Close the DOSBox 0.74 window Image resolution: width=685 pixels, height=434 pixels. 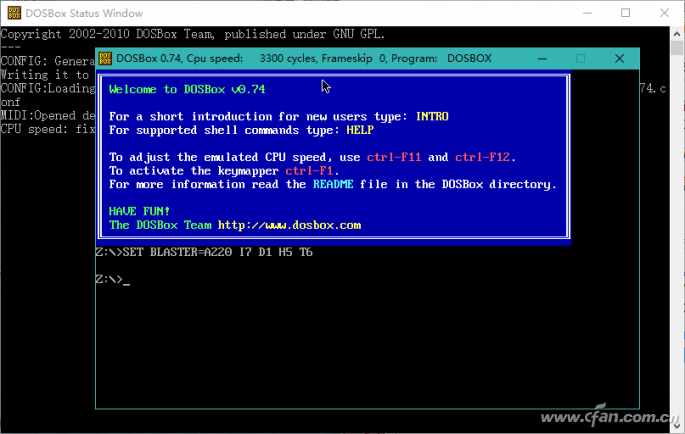[x=619, y=59]
